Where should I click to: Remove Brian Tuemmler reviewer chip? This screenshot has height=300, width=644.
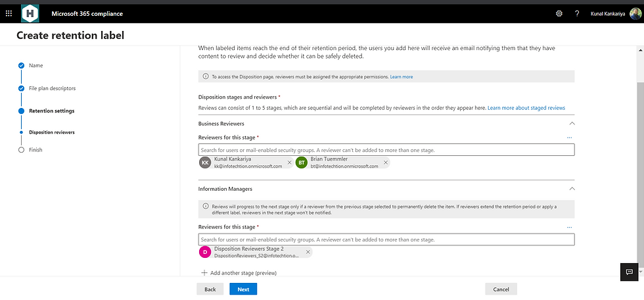click(385, 162)
